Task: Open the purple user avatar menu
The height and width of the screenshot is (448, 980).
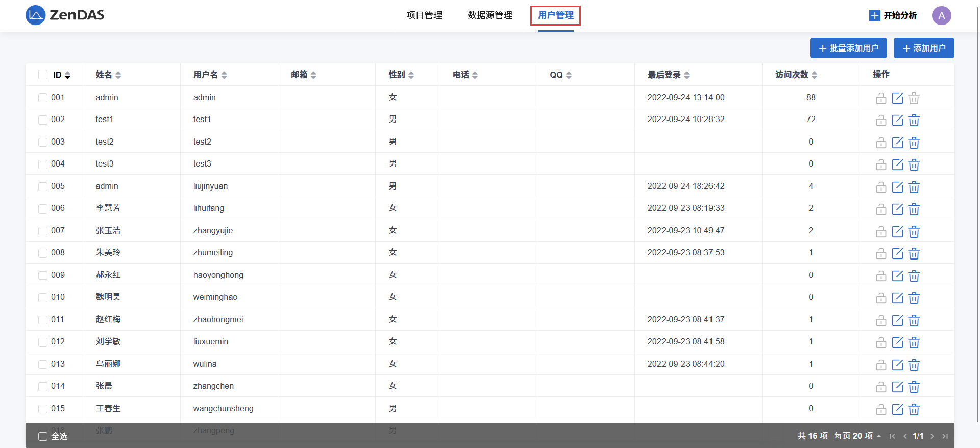Action: point(941,15)
